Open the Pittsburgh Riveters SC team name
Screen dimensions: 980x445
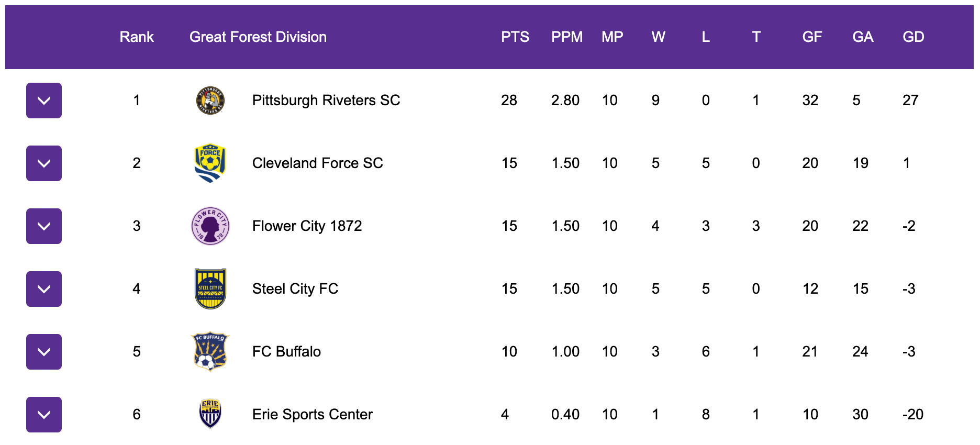pyautogui.click(x=326, y=100)
